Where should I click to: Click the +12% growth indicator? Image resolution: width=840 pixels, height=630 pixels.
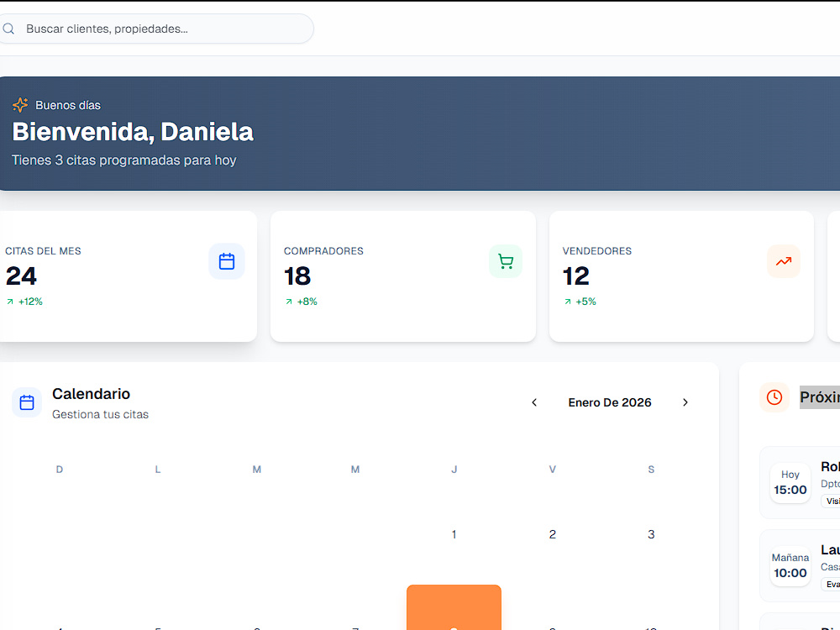point(24,302)
